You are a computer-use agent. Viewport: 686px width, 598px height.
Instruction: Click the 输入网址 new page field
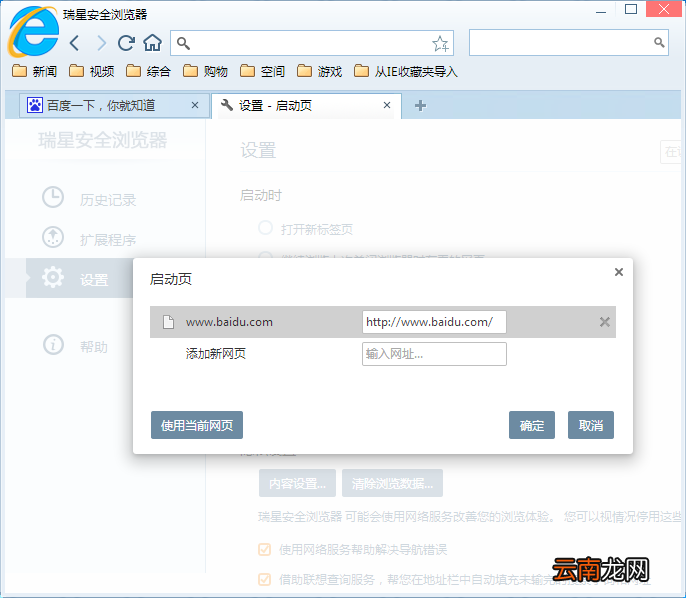434,354
